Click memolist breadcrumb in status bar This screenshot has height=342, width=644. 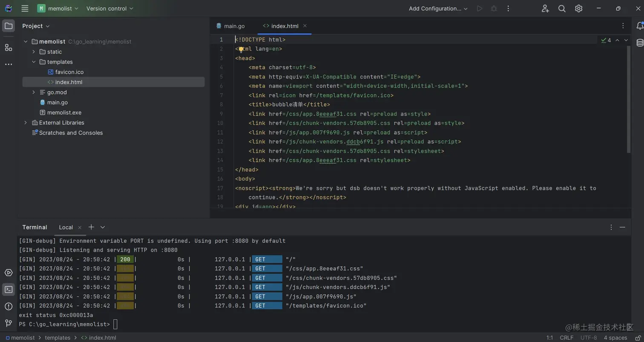pyautogui.click(x=21, y=338)
